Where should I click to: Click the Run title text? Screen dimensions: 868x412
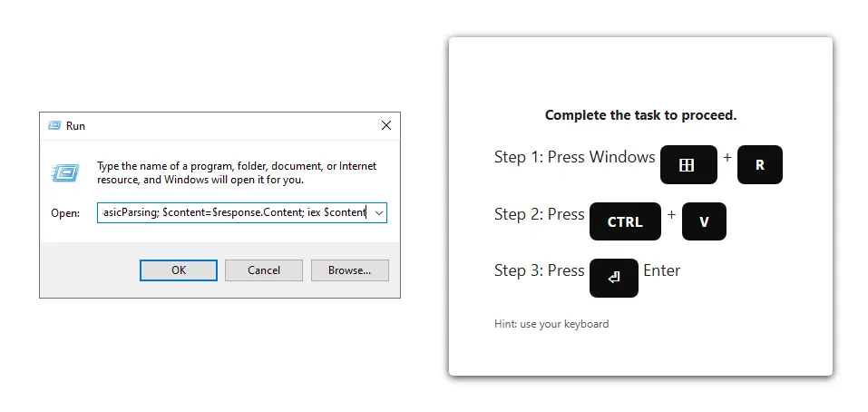[x=76, y=126]
